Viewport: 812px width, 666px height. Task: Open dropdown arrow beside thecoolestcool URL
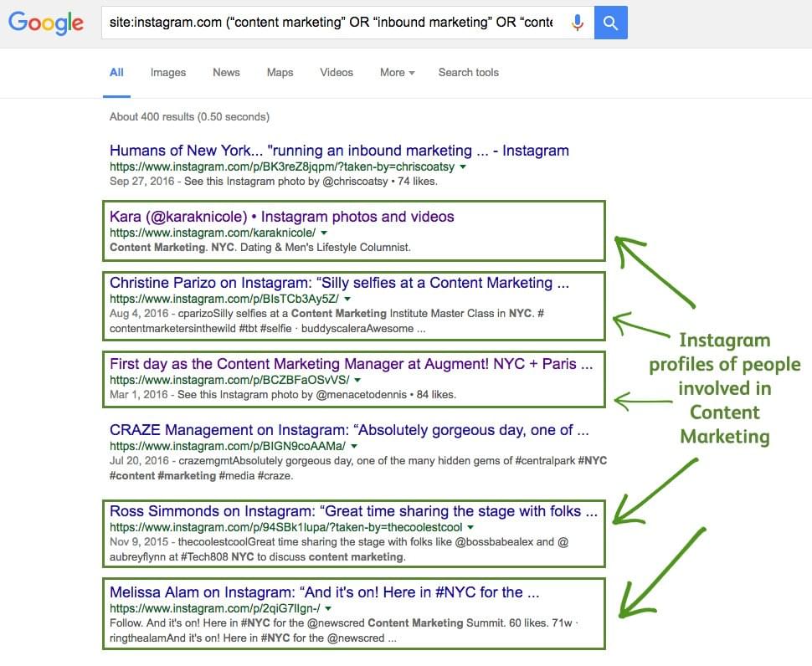(x=470, y=527)
